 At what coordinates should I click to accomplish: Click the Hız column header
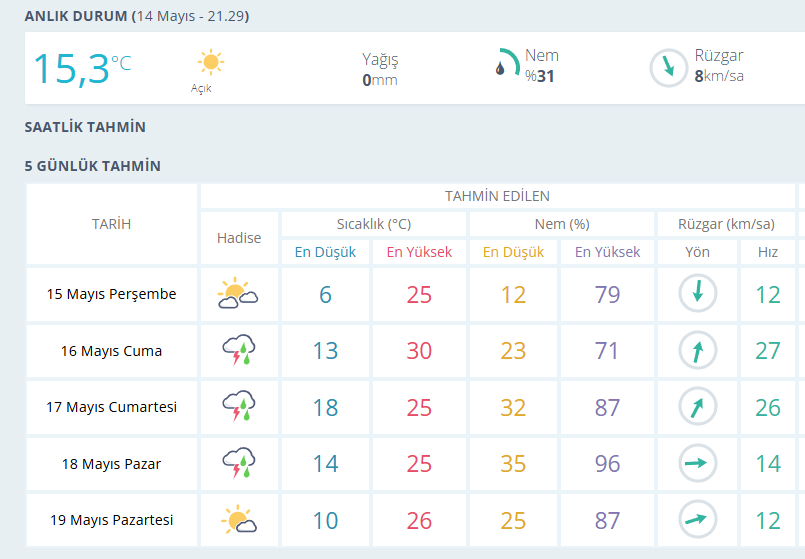coord(768,252)
